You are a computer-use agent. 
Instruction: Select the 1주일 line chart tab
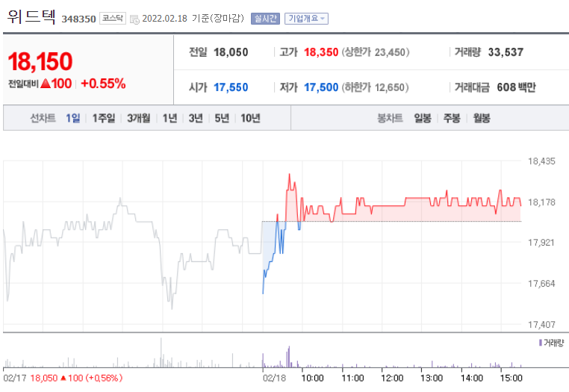104,118
